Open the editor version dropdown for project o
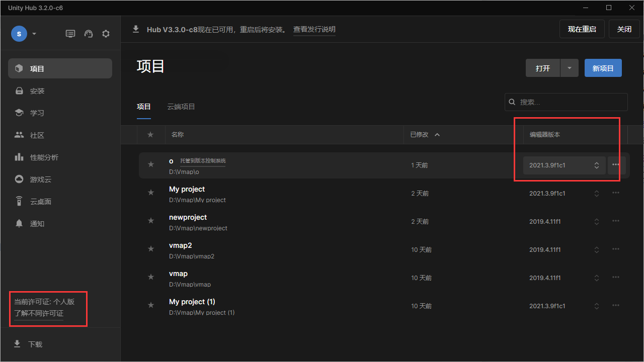This screenshot has height=362, width=644. point(564,165)
